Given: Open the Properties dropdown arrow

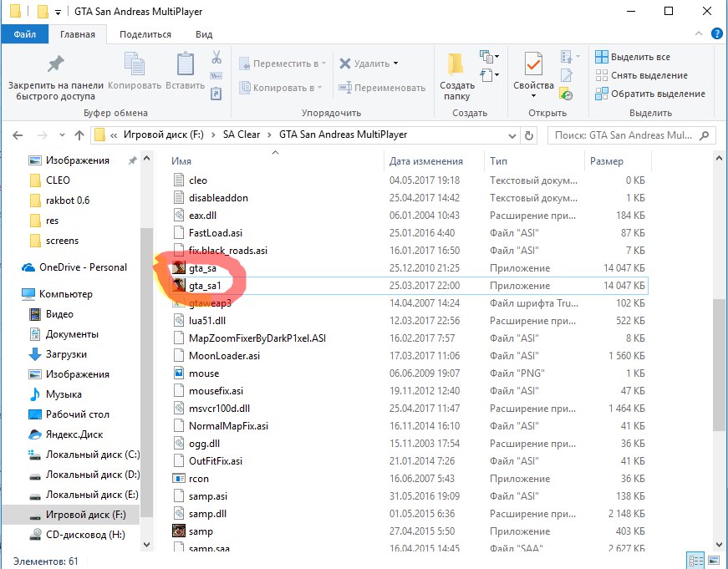Looking at the screenshot, I should [x=533, y=96].
